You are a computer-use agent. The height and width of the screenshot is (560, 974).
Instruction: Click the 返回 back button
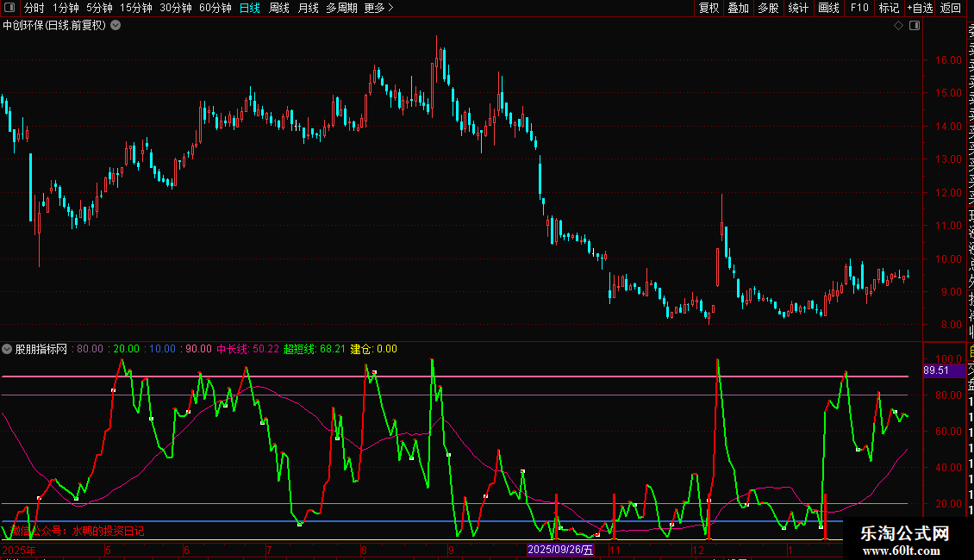[951, 8]
